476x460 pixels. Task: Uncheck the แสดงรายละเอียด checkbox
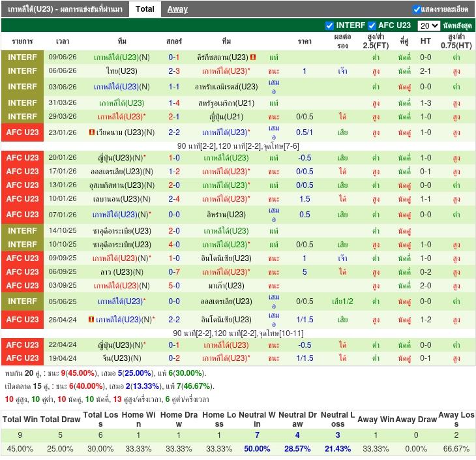pos(417,9)
